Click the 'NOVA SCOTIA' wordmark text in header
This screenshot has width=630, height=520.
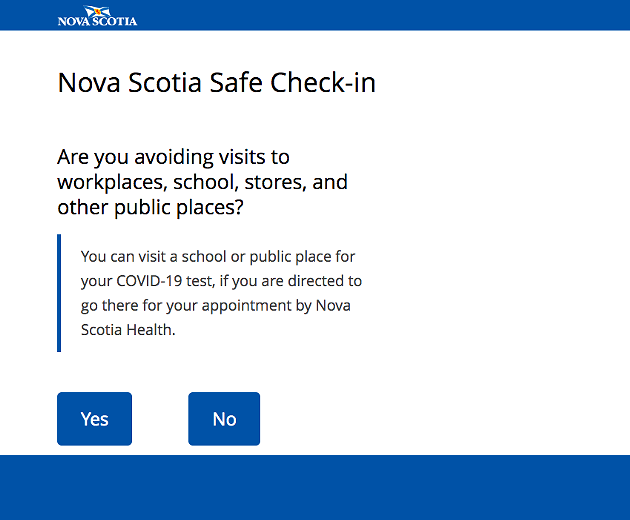[x=97, y=21]
